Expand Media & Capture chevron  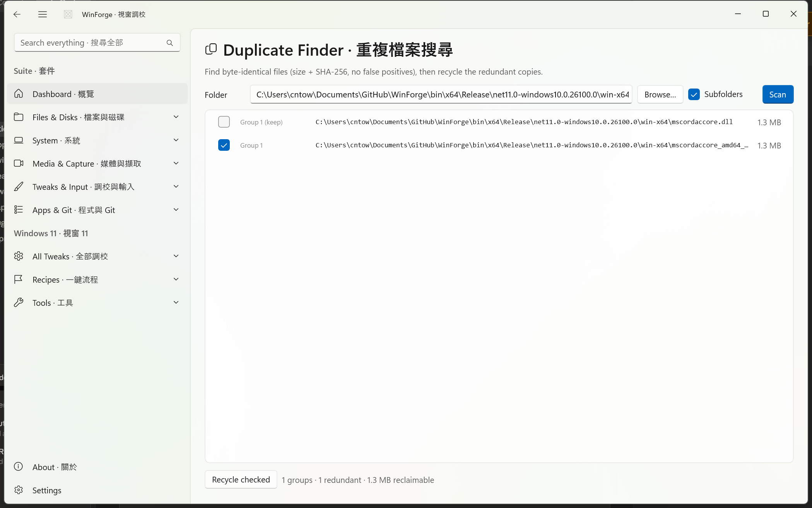[x=176, y=163]
